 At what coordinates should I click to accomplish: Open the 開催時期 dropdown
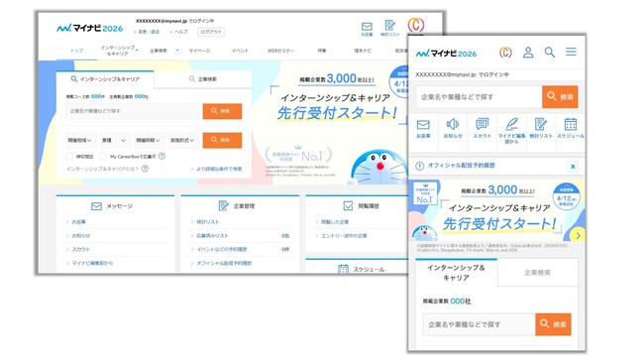(149, 140)
